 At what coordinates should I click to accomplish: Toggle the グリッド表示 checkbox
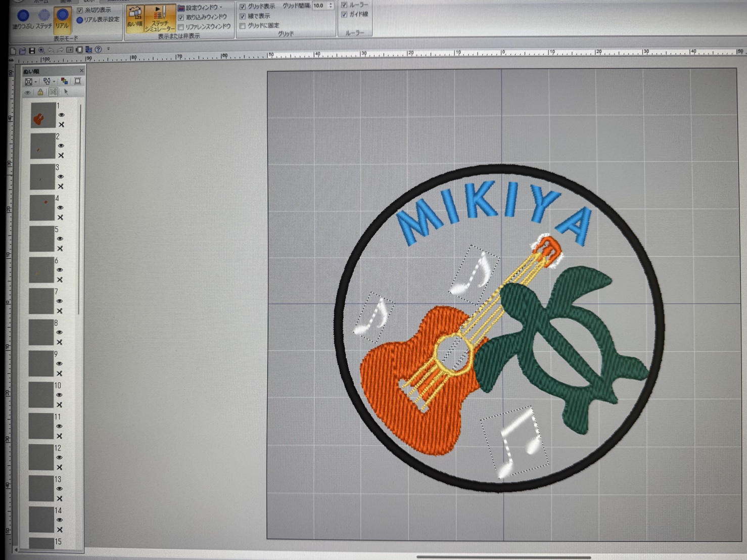coord(243,7)
